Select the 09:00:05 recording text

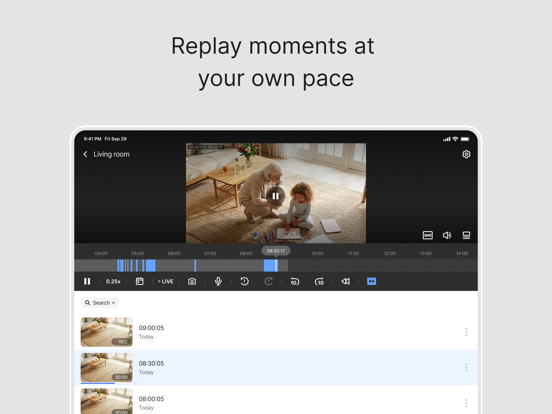(x=151, y=328)
